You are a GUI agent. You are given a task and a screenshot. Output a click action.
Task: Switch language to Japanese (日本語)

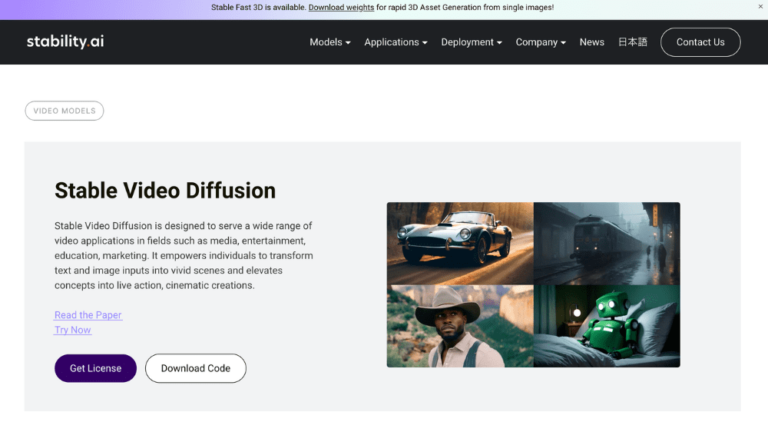[x=632, y=42]
